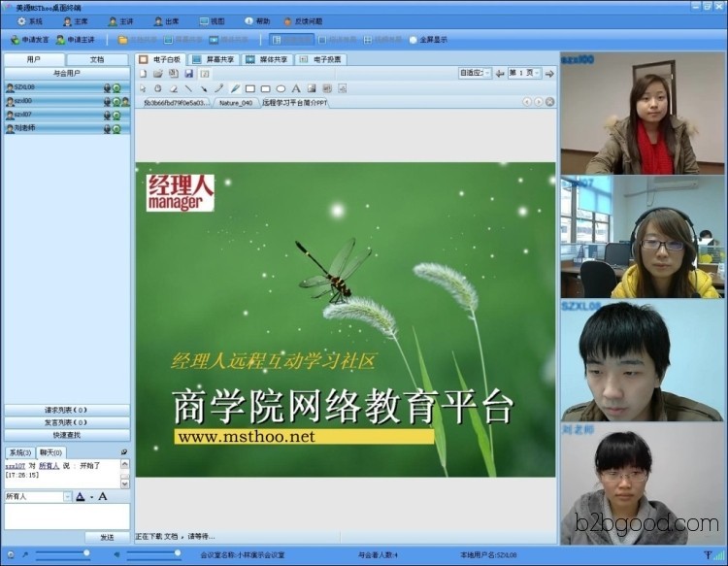The image size is (728, 566).
Task: Go to next whiteboard page arrow
Action: tap(549, 74)
